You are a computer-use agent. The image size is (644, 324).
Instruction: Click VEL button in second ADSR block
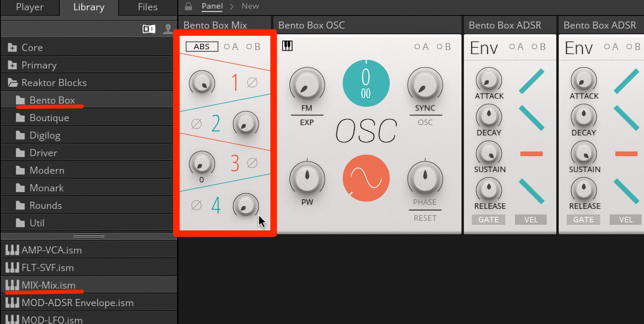point(626,220)
